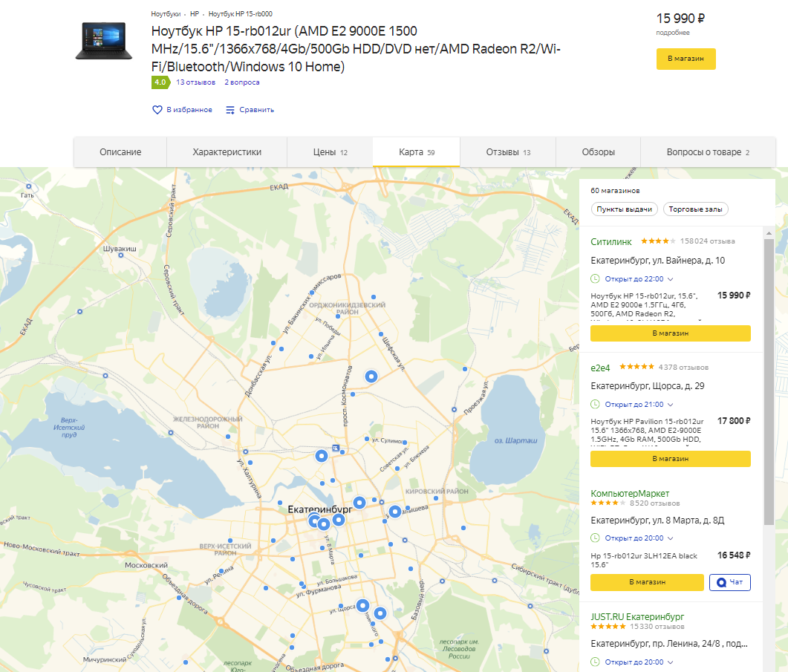Click the top В магазин button

pos(686,59)
